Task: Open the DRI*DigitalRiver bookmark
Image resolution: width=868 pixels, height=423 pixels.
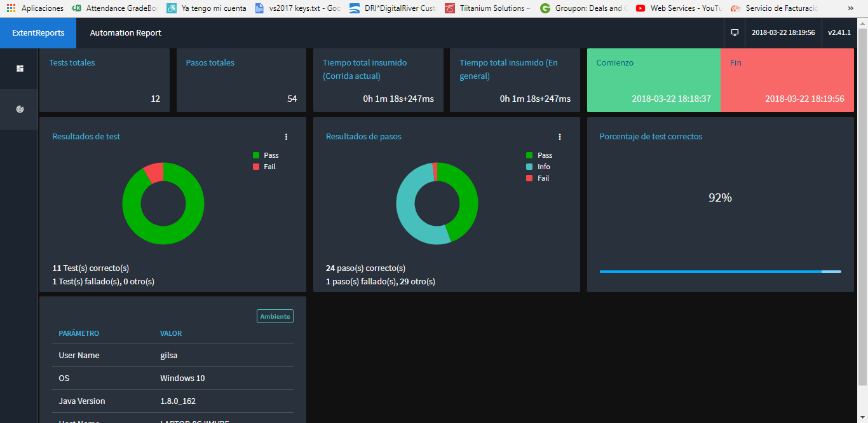Action: (x=393, y=8)
